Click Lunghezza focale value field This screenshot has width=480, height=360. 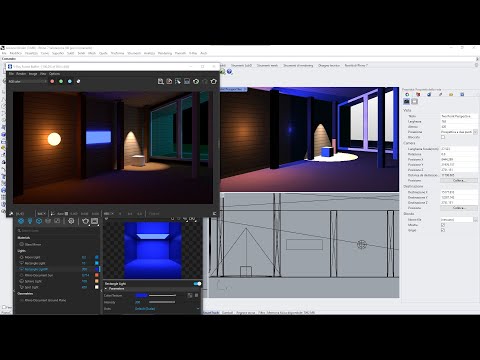pos(459,149)
